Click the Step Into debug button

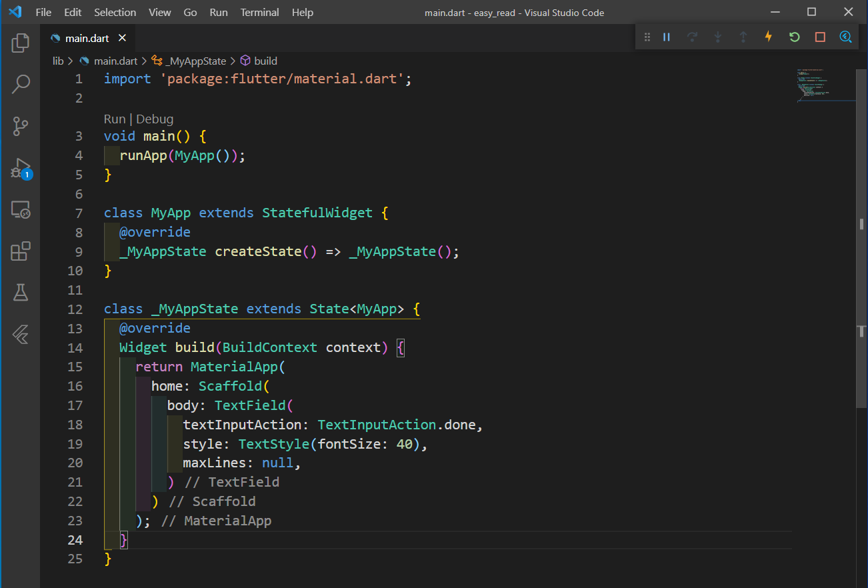(x=717, y=37)
